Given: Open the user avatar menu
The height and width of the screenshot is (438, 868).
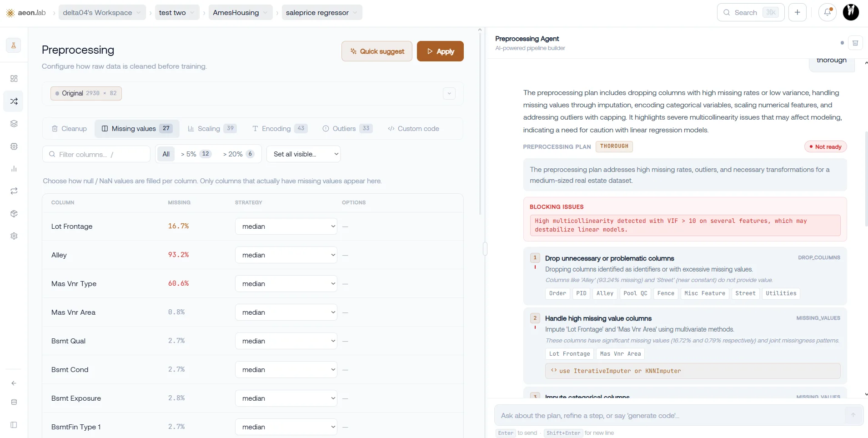Looking at the screenshot, I should tap(851, 12).
